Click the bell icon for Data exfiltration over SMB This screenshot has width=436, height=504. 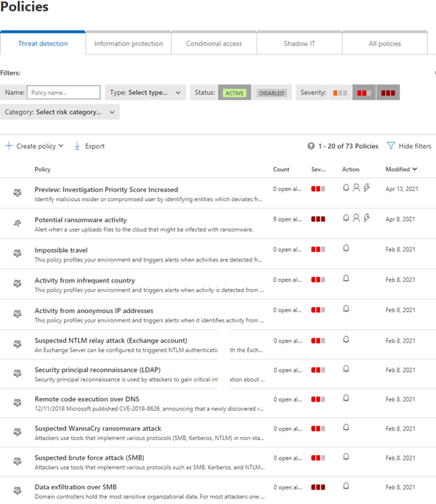[x=346, y=487]
